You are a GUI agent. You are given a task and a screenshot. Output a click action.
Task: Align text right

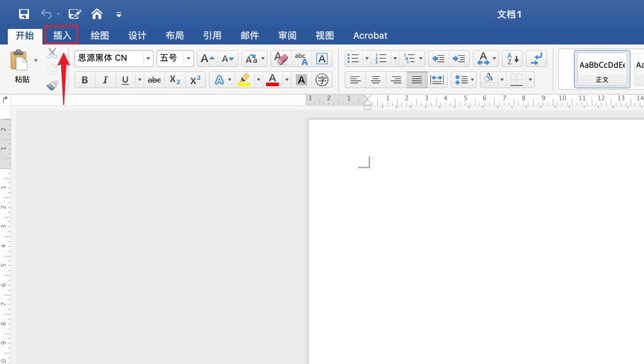point(396,80)
